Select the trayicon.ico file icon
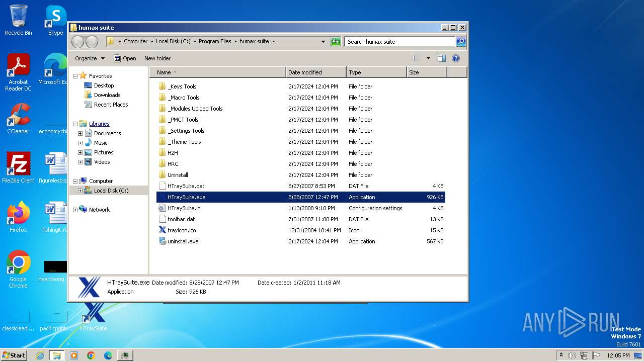The width and height of the screenshot is (644, 362). tap(162, 230)
